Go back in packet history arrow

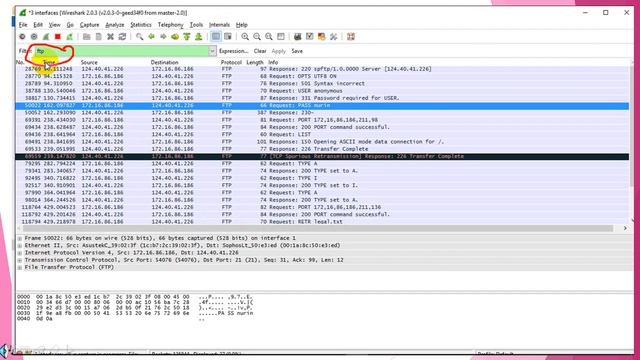point(151,37)
